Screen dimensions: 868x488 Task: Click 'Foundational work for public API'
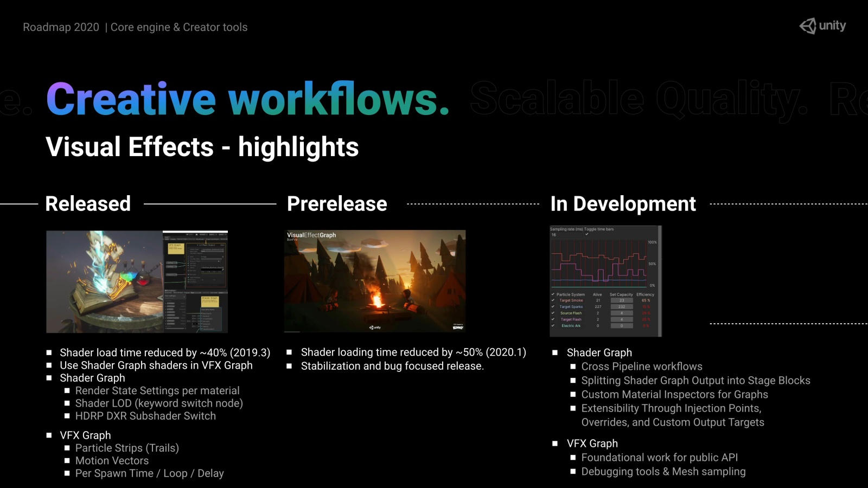pyautogui.click(x=660, y=458)
